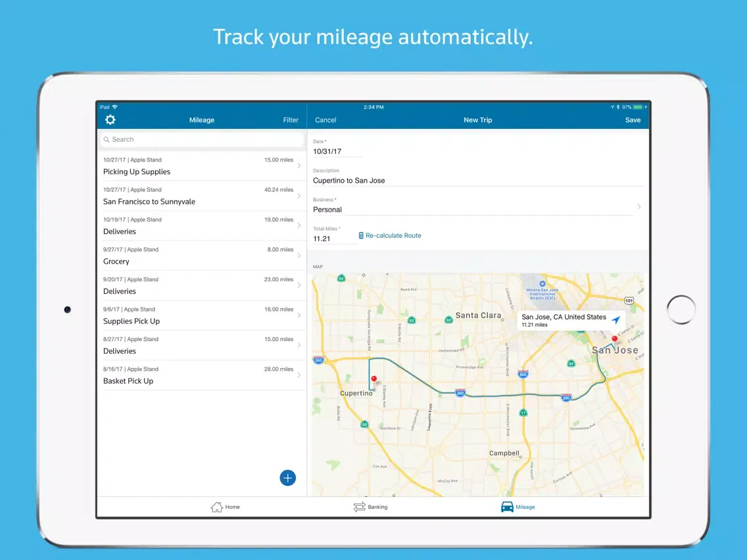Image resolution: width=747 pixels, height=560 pixels.
Task: Select the red pin at San Jose
Action: click(x=615, y=340)
